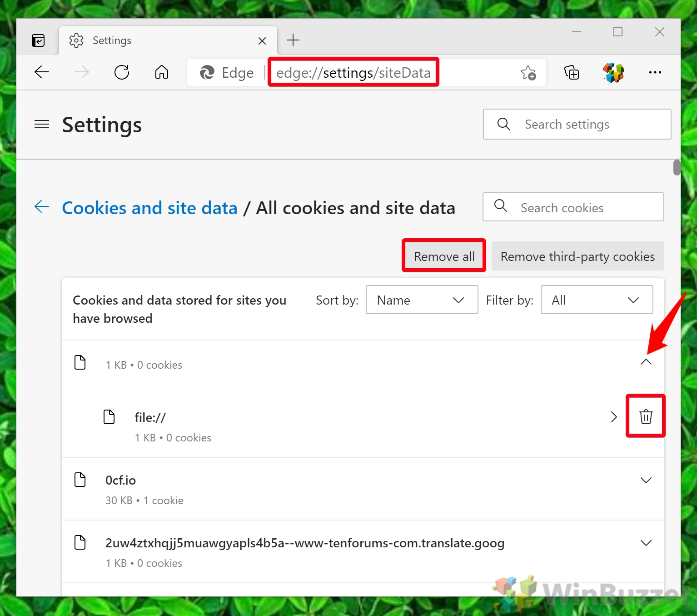Open the Filter by All dropdown
Viewport: 697px width, 616px height.
pos(597,300)
